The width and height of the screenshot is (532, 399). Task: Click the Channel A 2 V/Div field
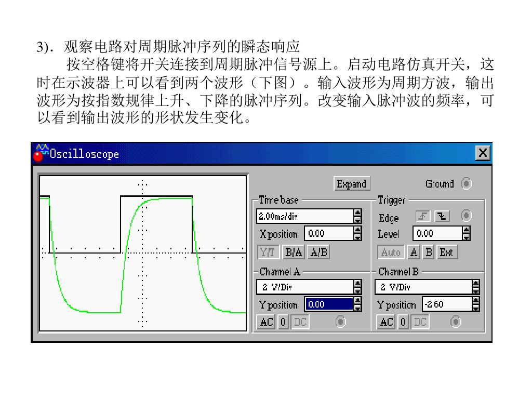tap(304, 287)
